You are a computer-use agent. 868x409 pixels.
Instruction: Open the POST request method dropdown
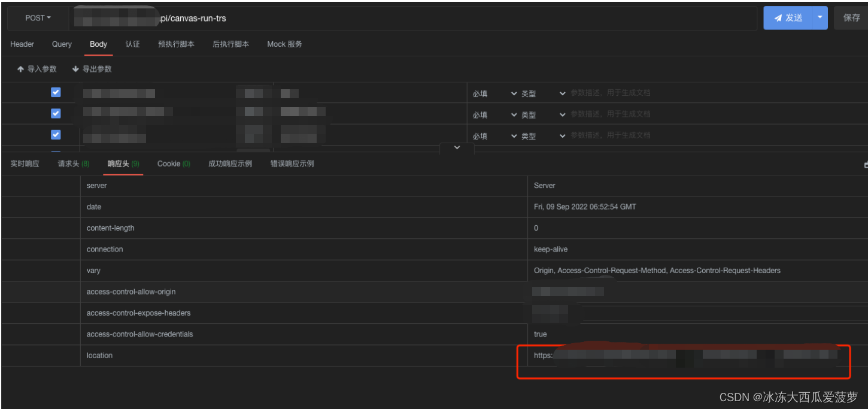(x=37, y=17)
